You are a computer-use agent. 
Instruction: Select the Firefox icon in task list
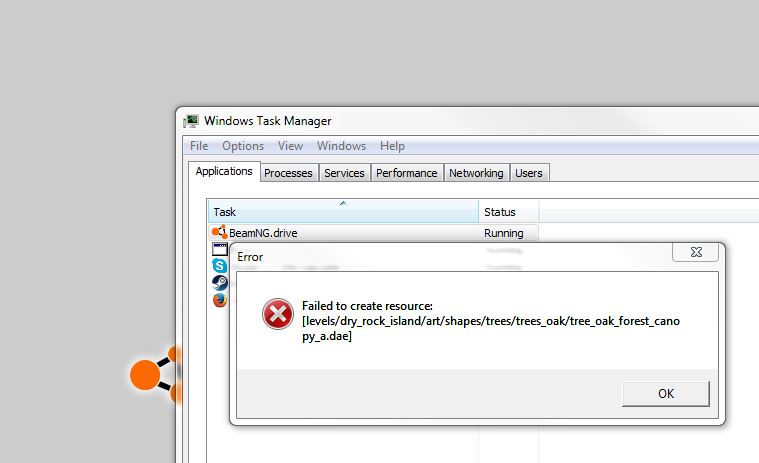pos(220,300)
